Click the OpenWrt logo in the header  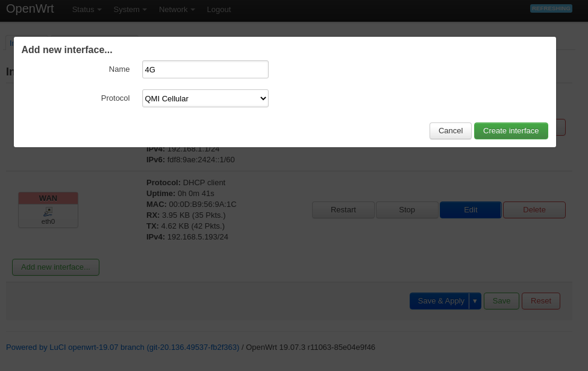pyautogui.click(x=30, y=9)
